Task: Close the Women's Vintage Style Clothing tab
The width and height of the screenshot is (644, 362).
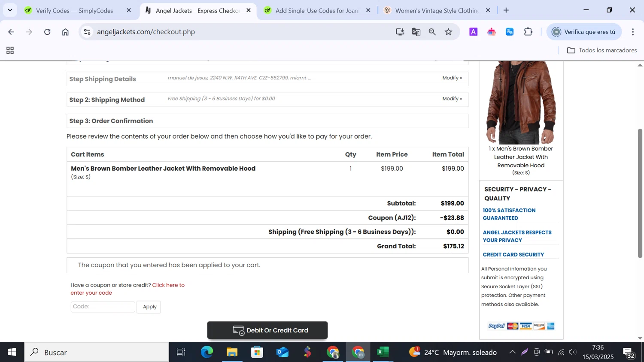Action: [488, 10]
